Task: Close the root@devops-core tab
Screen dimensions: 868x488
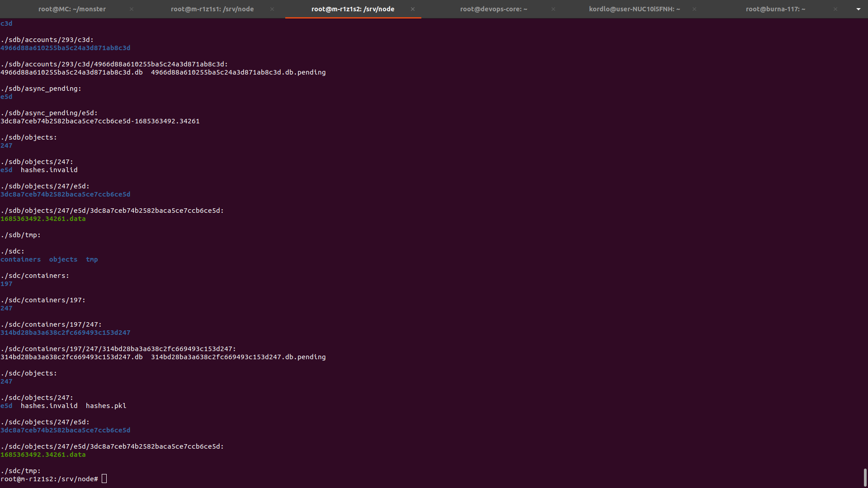Action: [x=553, y=9]
